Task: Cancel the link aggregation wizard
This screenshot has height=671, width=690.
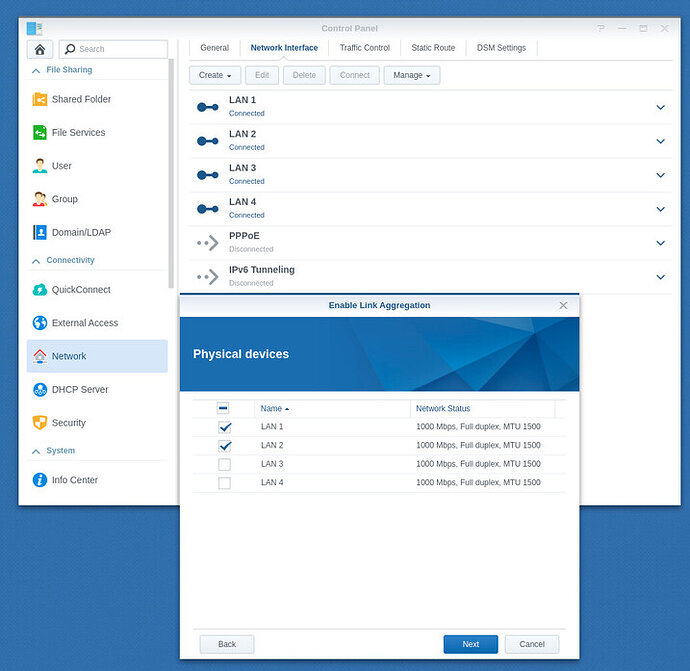Action: 532,644
